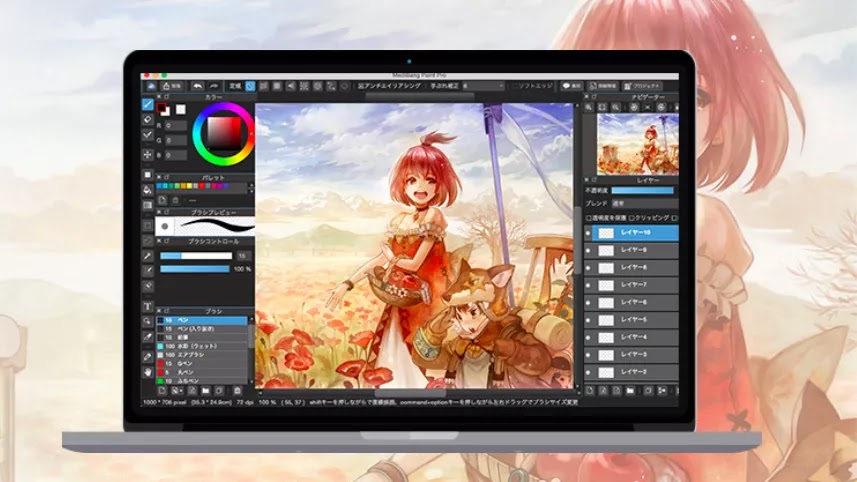
Task: Select the Move tool with four arrows
Action: point(148,155)
